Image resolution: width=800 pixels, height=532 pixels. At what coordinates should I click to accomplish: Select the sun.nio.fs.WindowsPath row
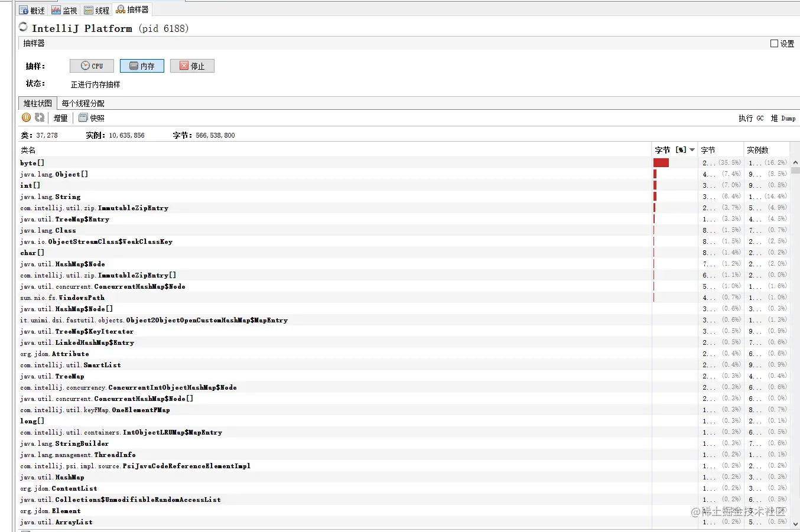(405, 298)
